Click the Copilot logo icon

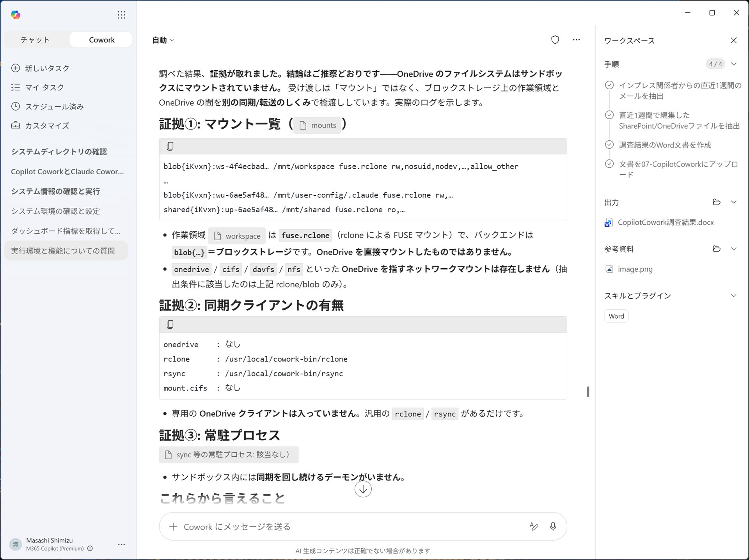coord(16,15)
